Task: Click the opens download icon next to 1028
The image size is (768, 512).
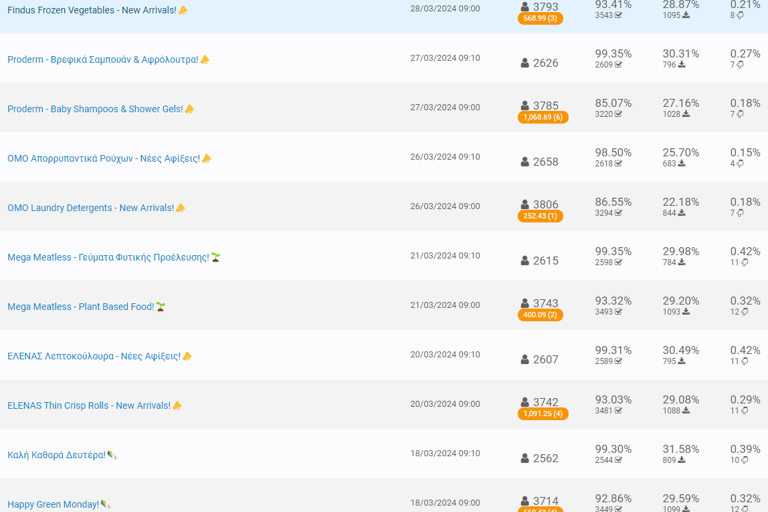Action: 686,114
